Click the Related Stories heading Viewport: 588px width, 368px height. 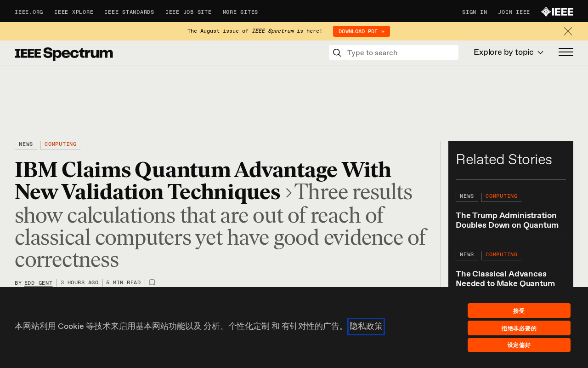504,160
